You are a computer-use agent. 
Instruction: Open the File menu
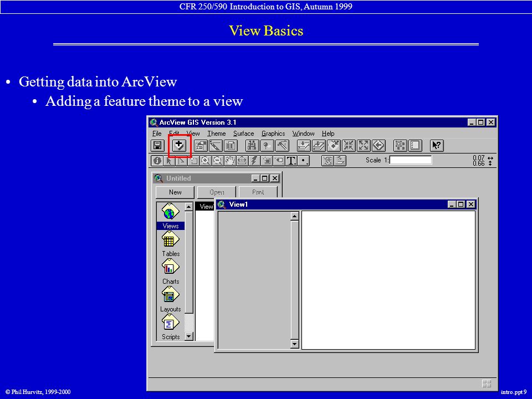pos(157,134)
